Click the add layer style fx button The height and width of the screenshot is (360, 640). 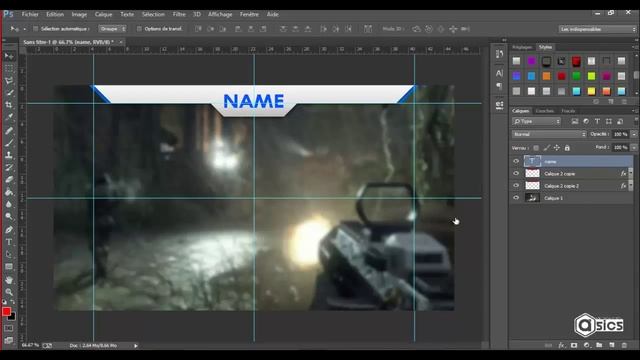coord(561,345)
